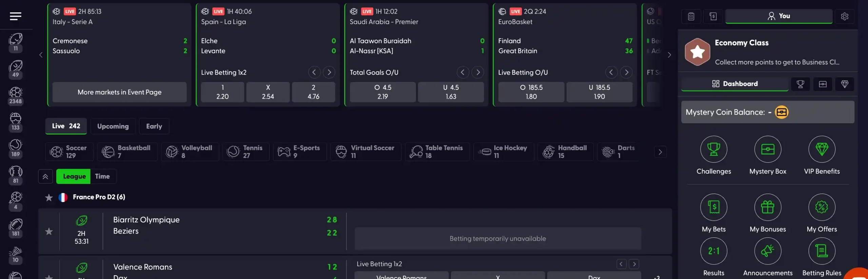This screenshot has height=279, width=868.
Task: Open the Mystery Box icon
Action: tap(767, 149)
